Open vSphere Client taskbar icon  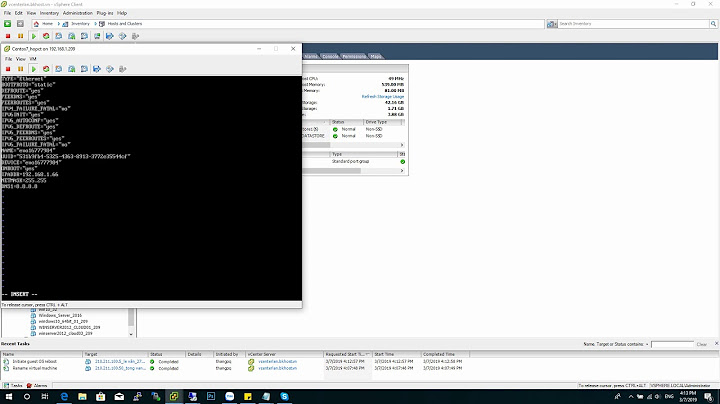[x=174, y=396]
